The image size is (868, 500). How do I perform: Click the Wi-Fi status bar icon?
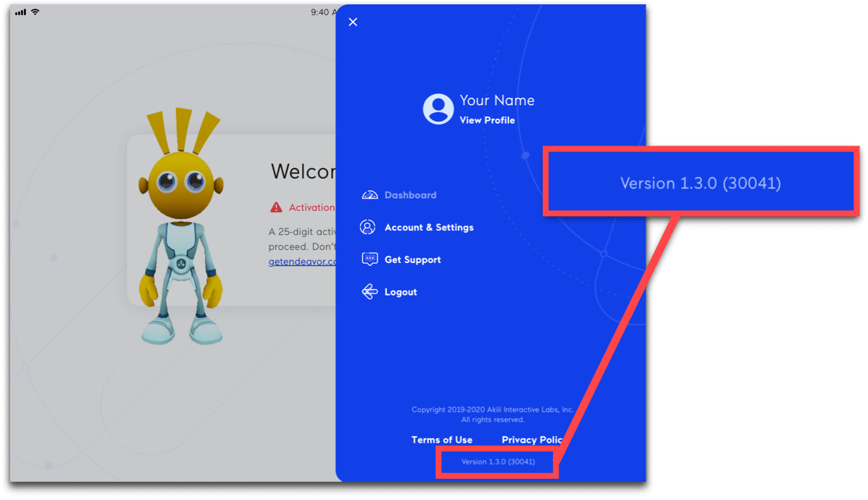(x=35, y=12)
